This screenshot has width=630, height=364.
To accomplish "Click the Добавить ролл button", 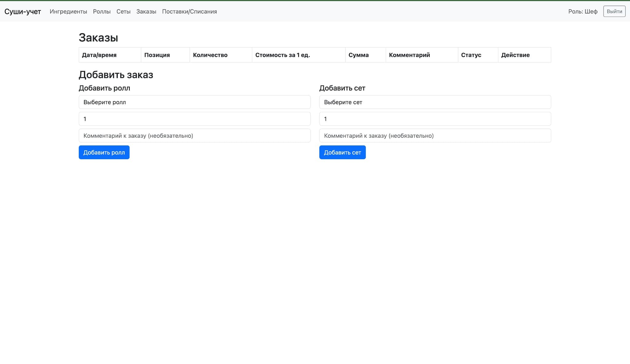I will pos(104,152).
